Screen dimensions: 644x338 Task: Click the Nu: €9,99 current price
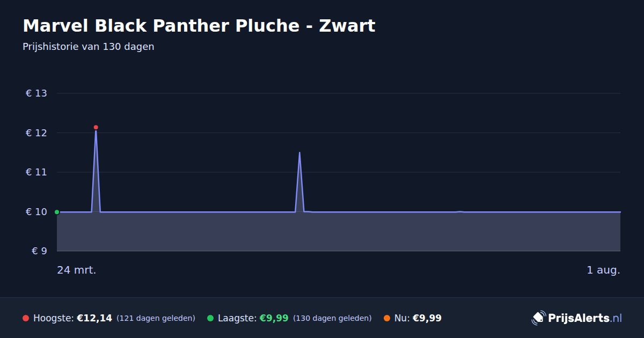click(x=418, y=318)
